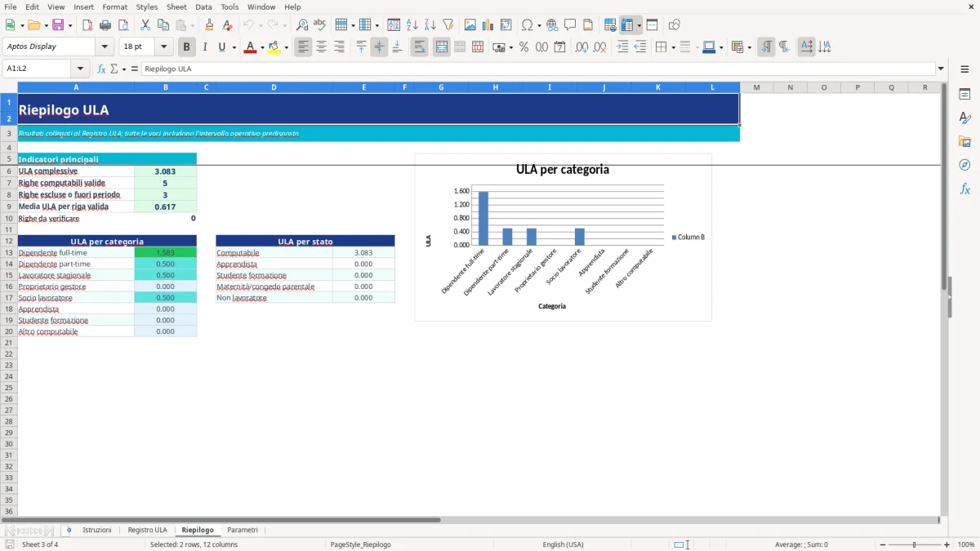Screen dimensions: 980x551
Task: Click the zoom out minus button
Action: tap(882, 544)
